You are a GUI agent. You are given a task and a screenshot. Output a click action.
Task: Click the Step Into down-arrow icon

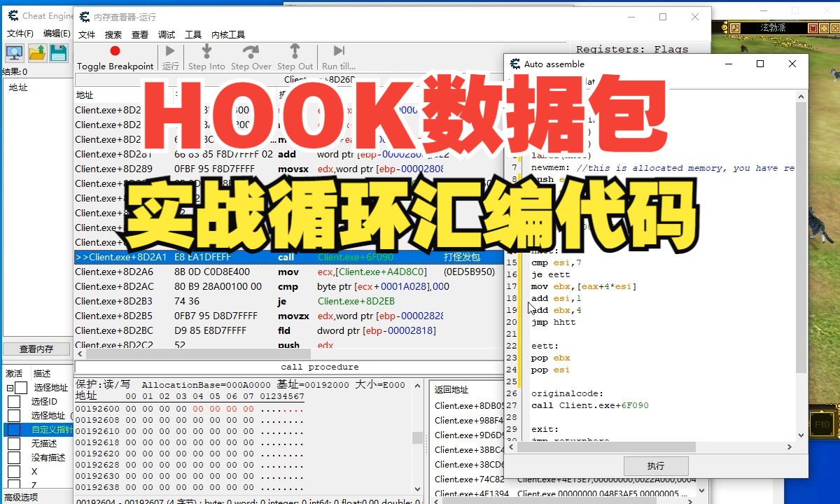[206, 51]
